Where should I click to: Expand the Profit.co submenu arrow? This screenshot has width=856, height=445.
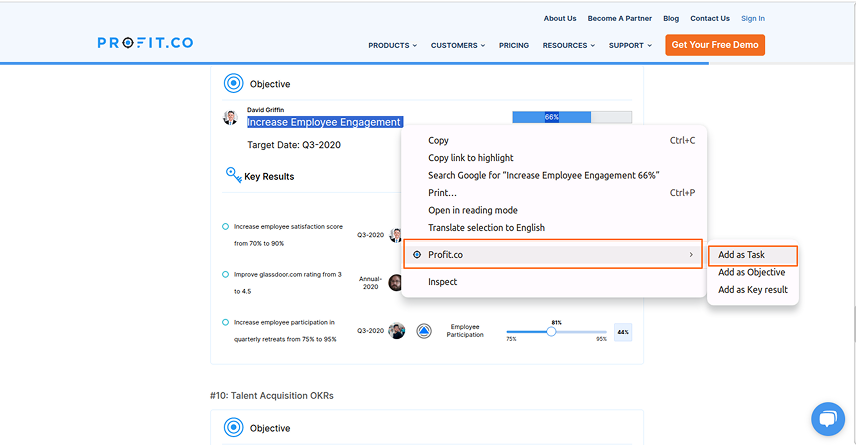691,254
